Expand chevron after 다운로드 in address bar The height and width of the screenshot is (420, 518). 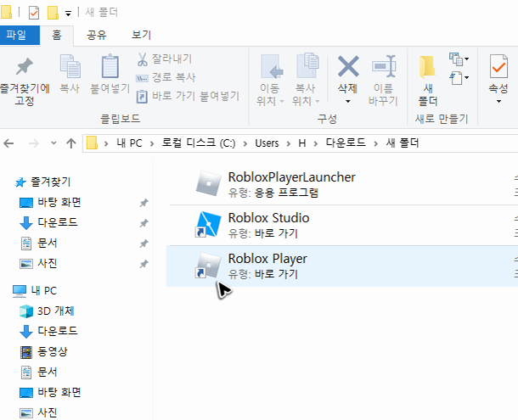pyautogui.click(x=375, y=143)
